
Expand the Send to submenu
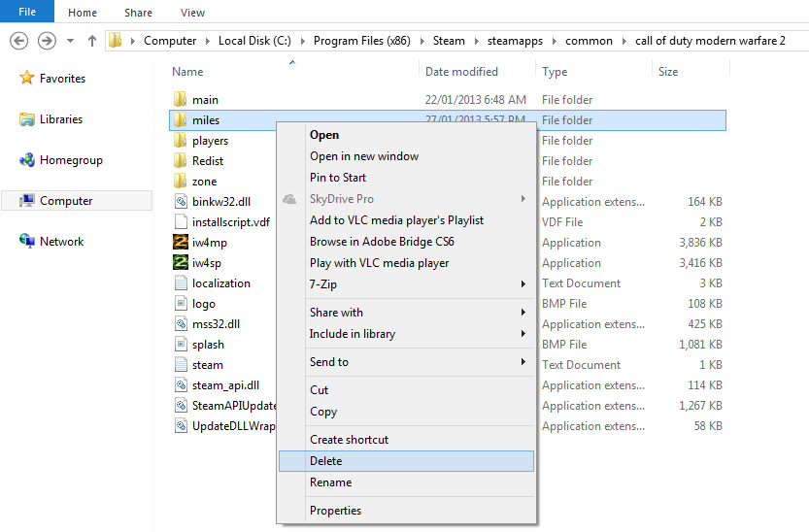tap(406, 362)
